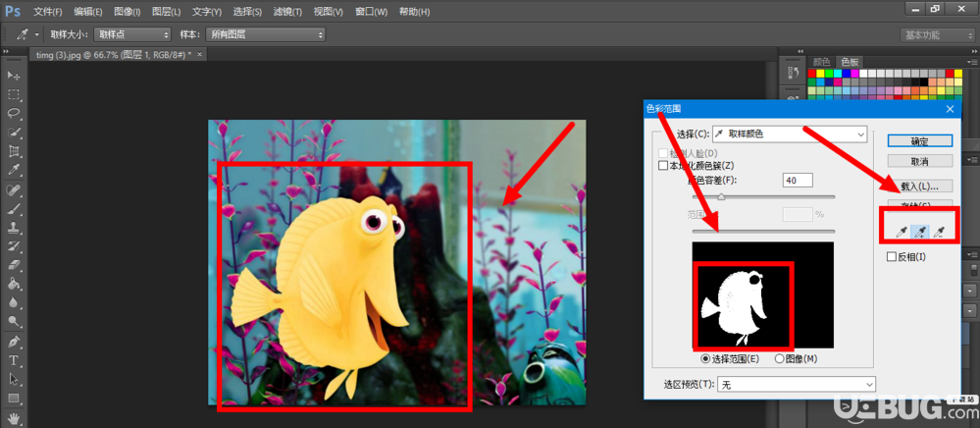Open the 图像 menu
Viewport: 980px width, 428px height.
pyautogui.click(x=128, y=12)
